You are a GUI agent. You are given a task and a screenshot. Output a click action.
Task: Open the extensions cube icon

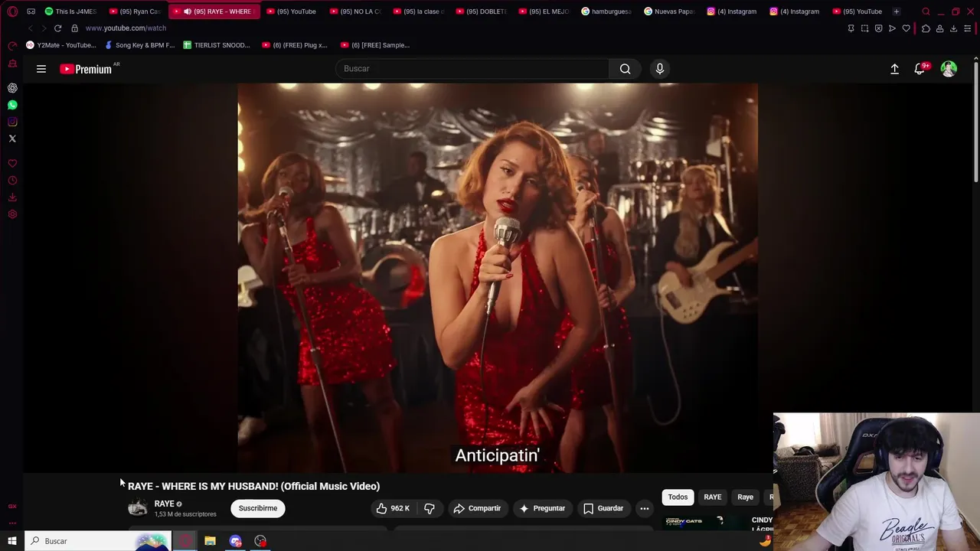click(x=926, y=28)
